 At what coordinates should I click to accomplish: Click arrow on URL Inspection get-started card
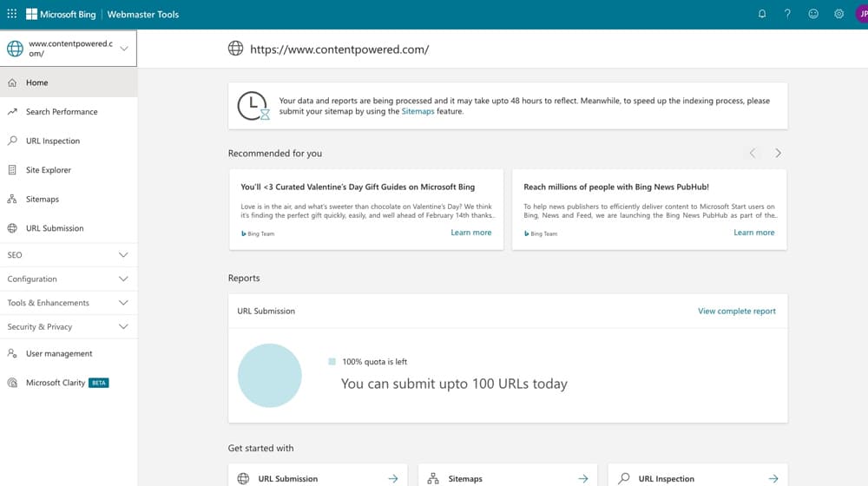tap(773, 478)
